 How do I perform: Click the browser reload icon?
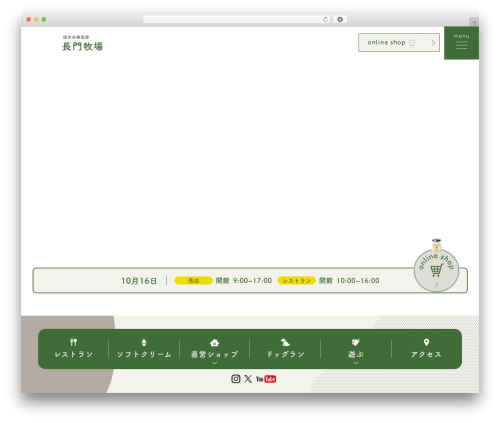pyautogui.click(x=325, y=19)
